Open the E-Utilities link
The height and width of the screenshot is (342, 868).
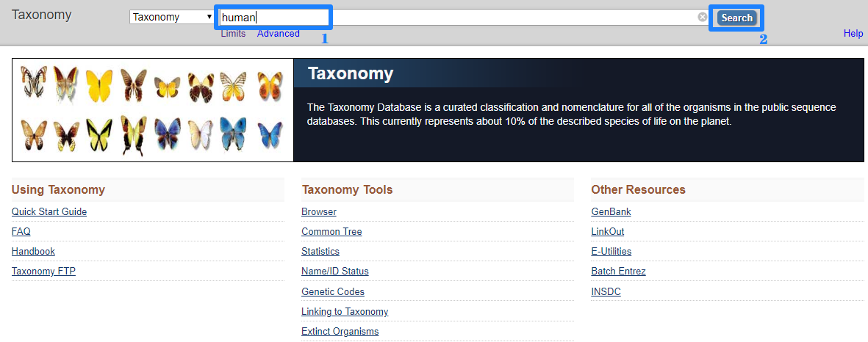(x=611, y=252)
